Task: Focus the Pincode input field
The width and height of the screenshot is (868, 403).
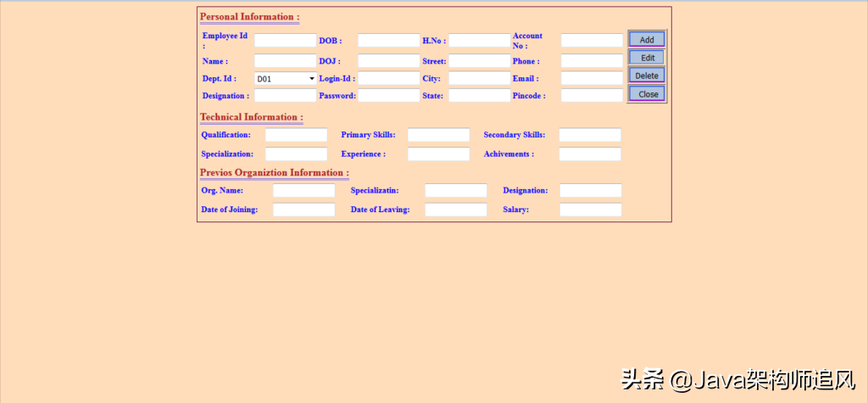Action: pyautogui.click(x=592, y=95)
